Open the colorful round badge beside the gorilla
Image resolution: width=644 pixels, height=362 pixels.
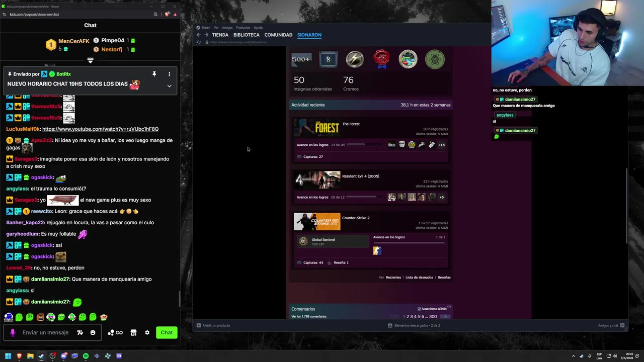[x=408, y=59]
